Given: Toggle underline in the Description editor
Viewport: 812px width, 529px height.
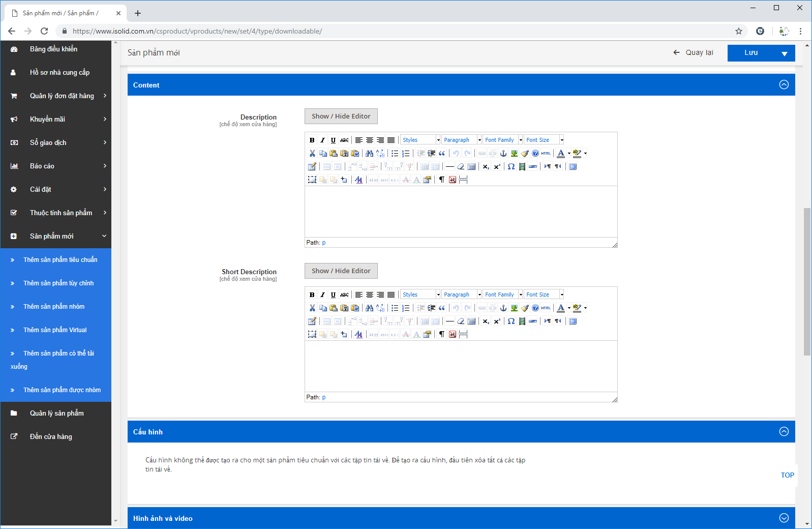Looking at the screenshot, I should [333, 140].
